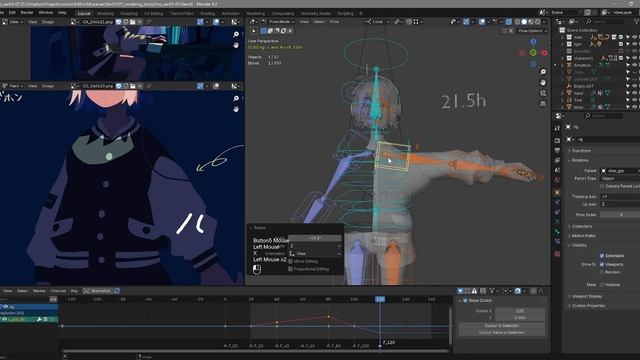Open the Pose Mode dropdown
Viewport: 640px width, 360px height.
pos(279,22)
